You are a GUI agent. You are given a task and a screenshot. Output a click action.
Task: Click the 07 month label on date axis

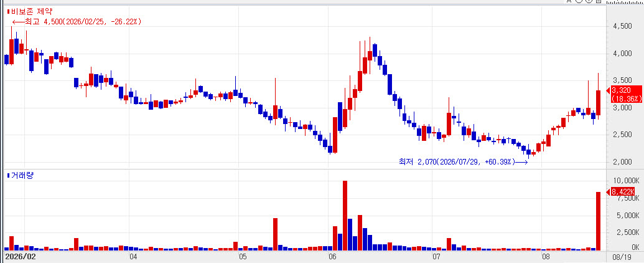point(437,257)
